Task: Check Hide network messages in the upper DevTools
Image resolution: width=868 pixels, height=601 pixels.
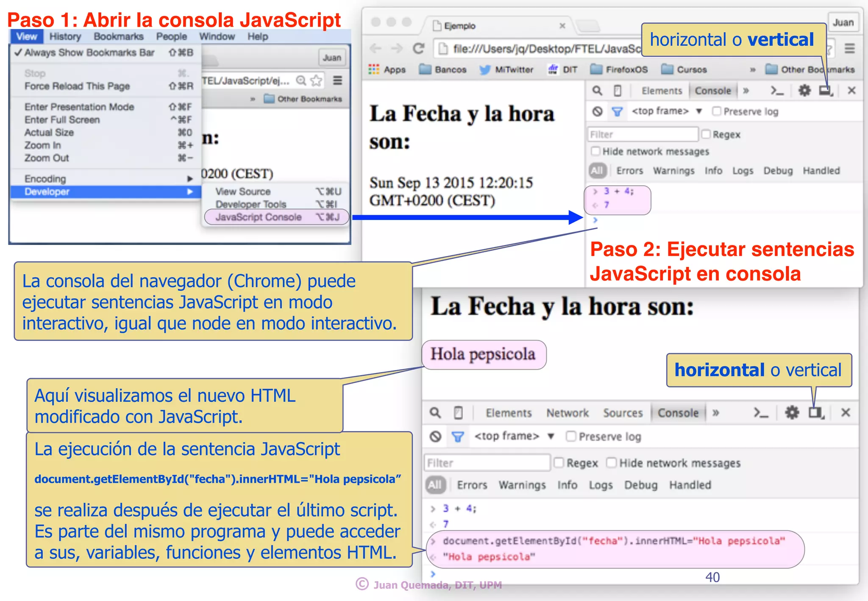Action: coord(595,151)
